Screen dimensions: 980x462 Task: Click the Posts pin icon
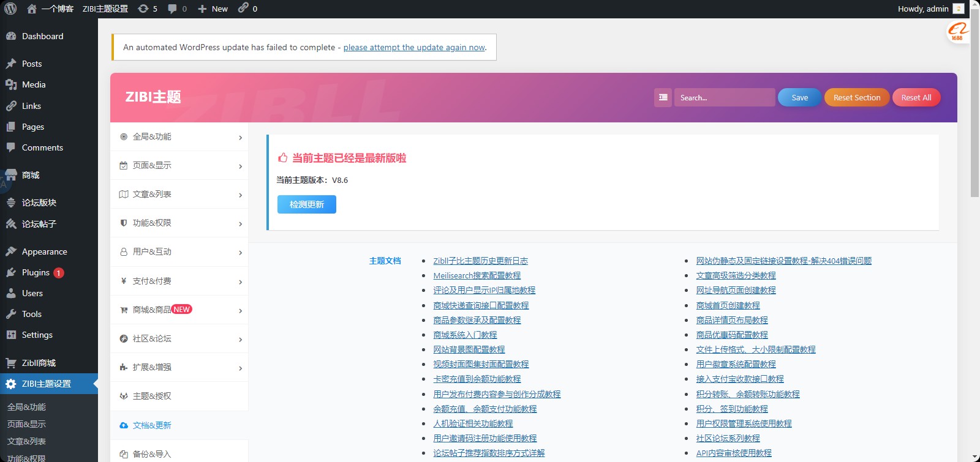[x=11, y=64]
